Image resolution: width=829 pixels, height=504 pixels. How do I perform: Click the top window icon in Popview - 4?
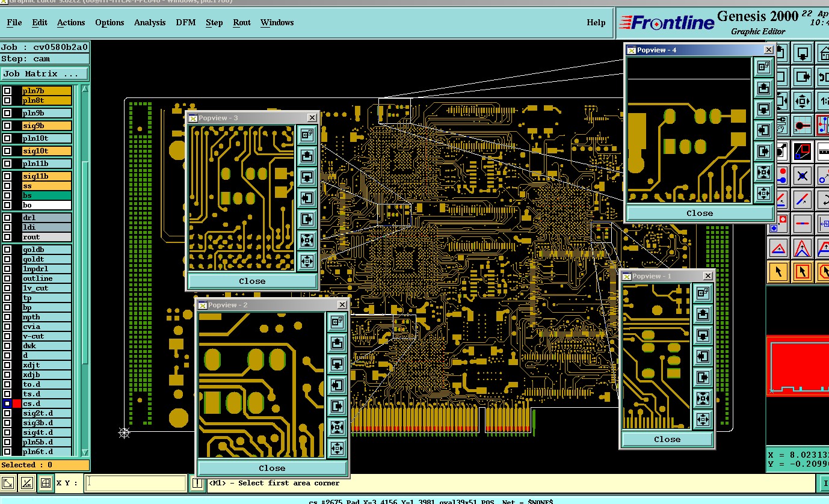pyautogui.click(x=763, y=67)
